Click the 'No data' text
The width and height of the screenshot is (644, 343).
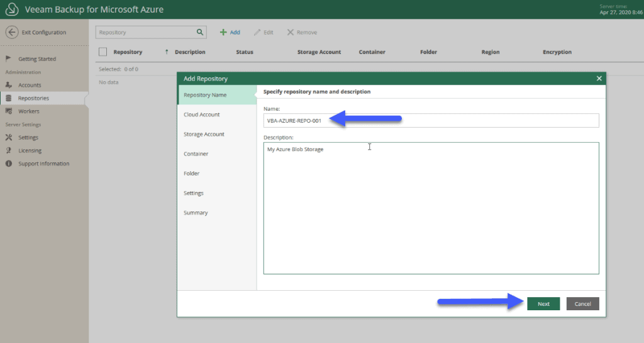(x=108, y=82)
